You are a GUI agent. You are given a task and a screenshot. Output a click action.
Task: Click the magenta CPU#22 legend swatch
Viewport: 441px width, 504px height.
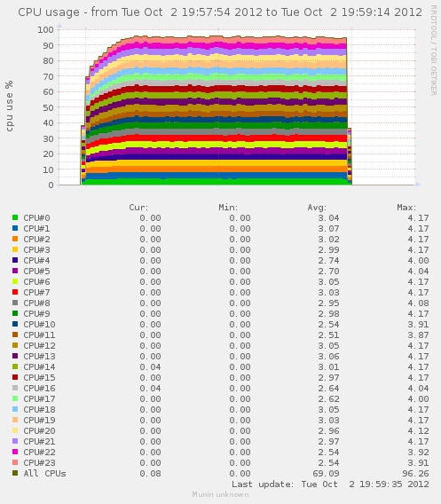[x=15, y=452]
